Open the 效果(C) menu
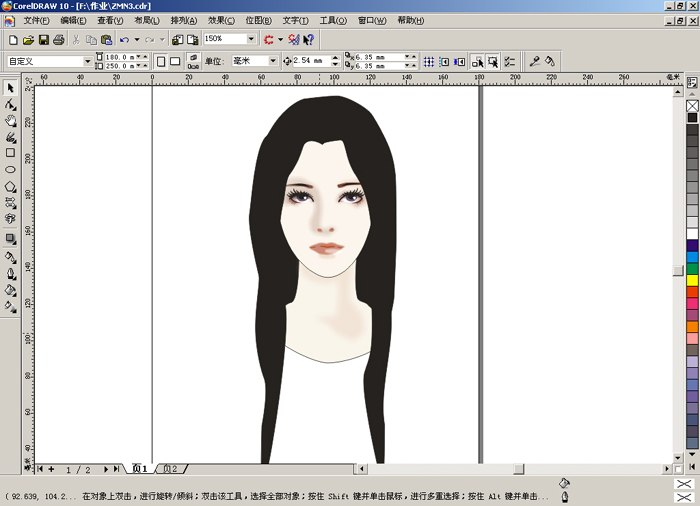Image resolution: width=700 pixels, height=506 pixels. 221,21
